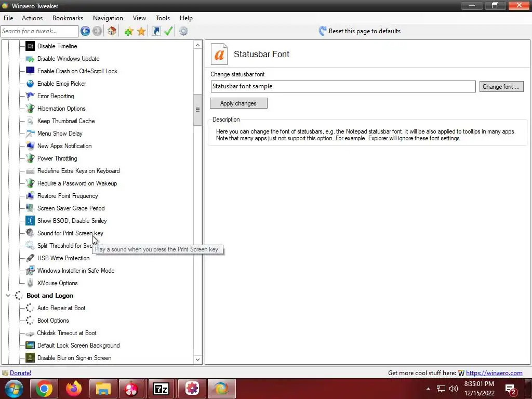The image size is (532, 399).
Task: Select Keep Thumbnail Cache tweak
Action: [66, 121]
